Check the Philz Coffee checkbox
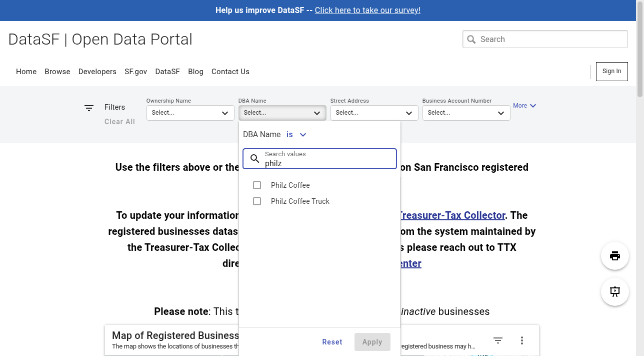644x356 pixels. pyautogui.click(x=257, y=185)
